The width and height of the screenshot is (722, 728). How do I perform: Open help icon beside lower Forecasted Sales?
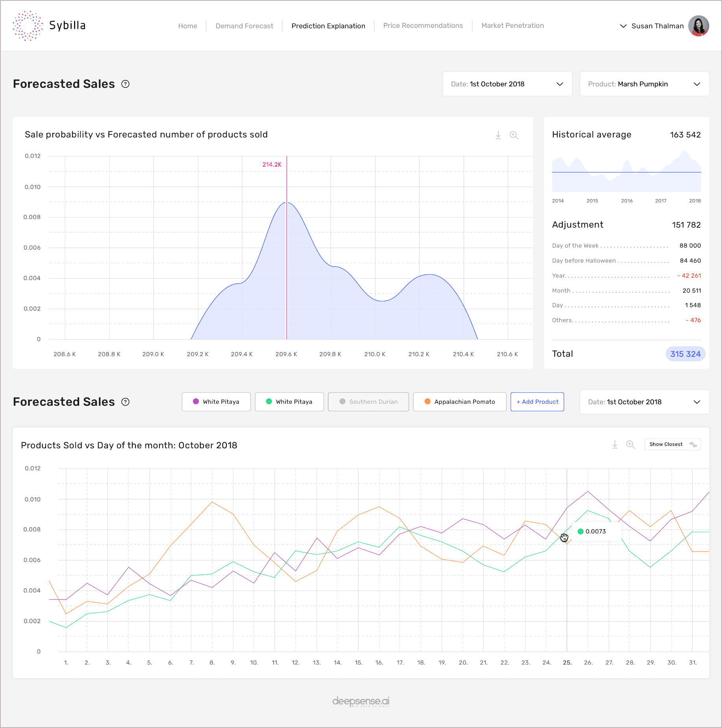125,402
